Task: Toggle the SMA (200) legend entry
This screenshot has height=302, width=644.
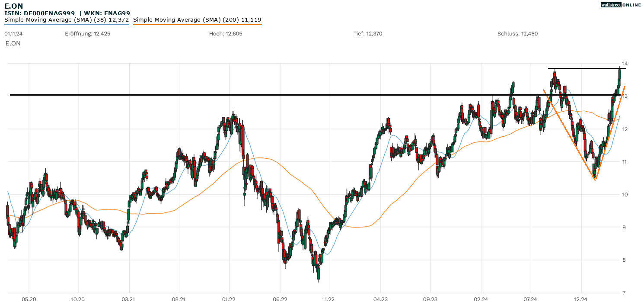Action: [197, 20]
